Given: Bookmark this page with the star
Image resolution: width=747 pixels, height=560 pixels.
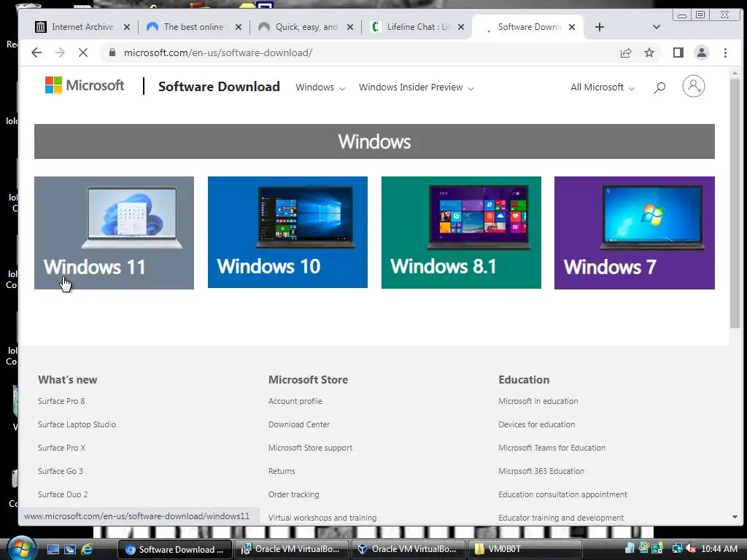Looking at the screenshot, I should pos(649,52).
